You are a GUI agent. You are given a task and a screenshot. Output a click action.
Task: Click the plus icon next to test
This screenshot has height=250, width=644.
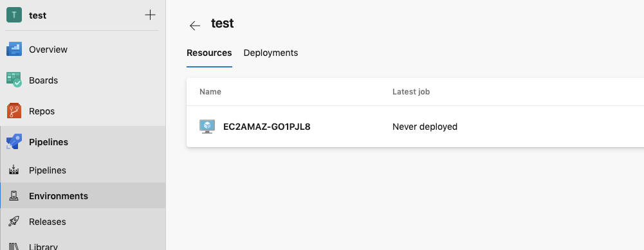click(151, 15)
